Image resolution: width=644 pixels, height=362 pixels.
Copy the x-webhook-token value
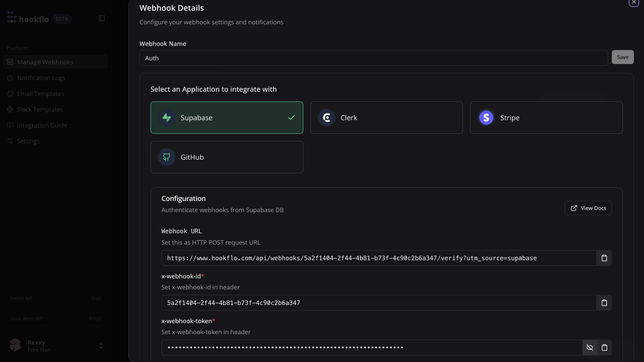pyautogui.click(x=604, y=348)
